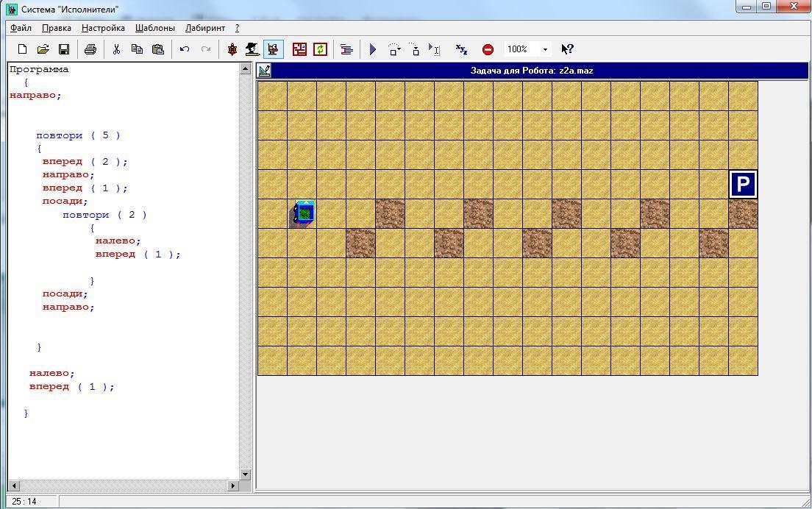The height and width of the screenshot is (509, 812).
Task: Click the P parking base cell
Action: click(743, 185)
